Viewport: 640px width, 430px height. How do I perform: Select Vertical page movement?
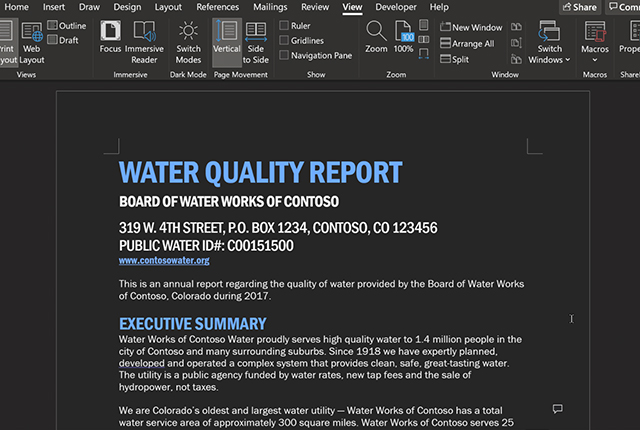point(227,38)
